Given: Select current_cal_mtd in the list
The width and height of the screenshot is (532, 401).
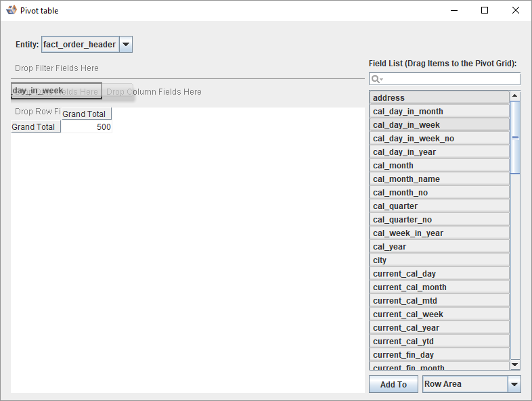Looking at the screenshot, I should [x=439, y=301].
